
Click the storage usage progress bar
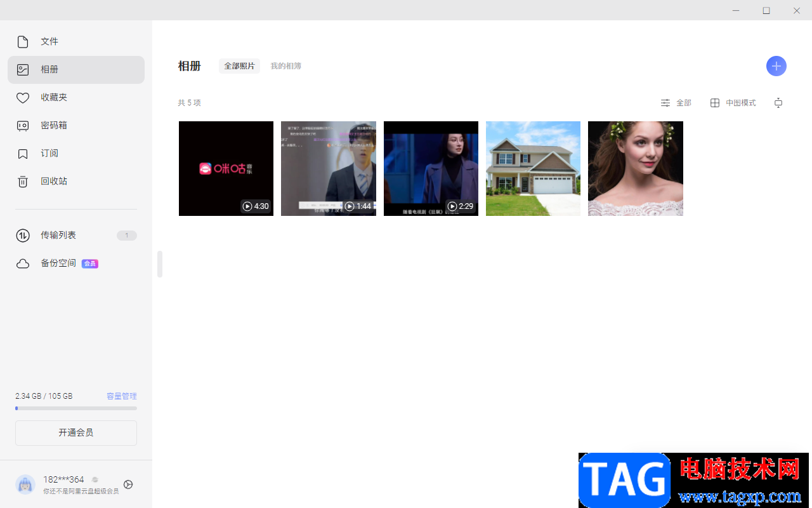pyautogui.click(x=76, y=408)
